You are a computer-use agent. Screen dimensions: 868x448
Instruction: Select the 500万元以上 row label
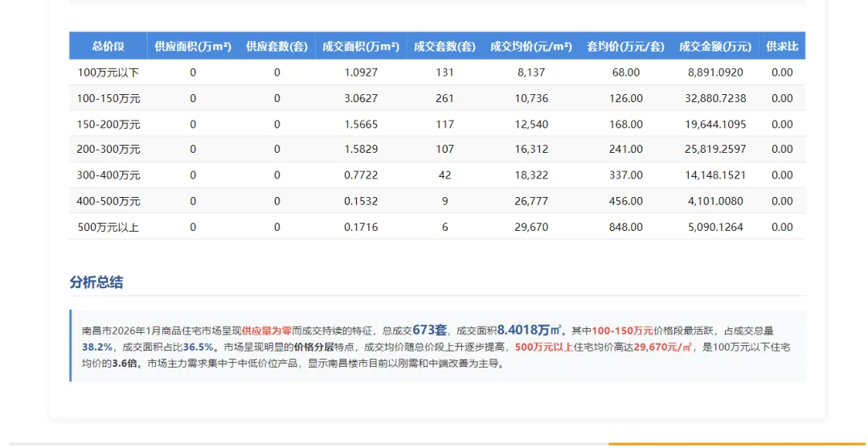pyautogui.click(x=108, y=227)
